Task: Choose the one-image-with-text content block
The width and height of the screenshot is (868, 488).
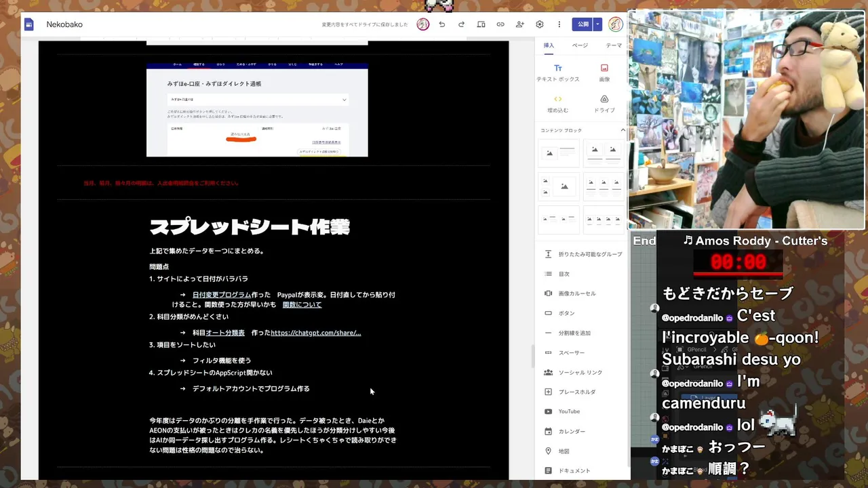Action: coord(559,153)
